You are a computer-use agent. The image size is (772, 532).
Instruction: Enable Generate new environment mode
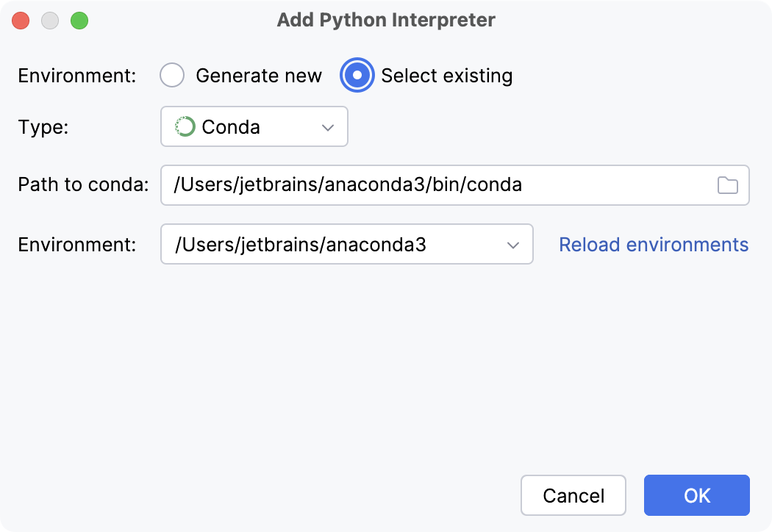tap(171, 75)
